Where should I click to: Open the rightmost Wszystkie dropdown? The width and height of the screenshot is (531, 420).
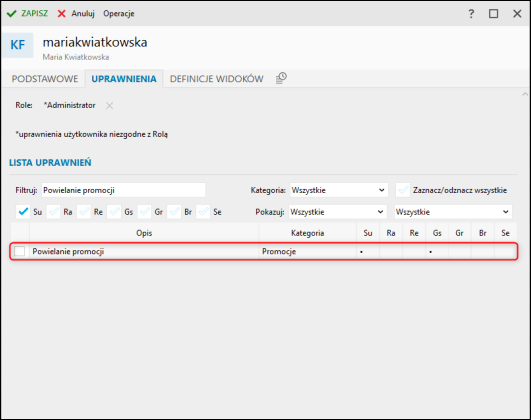click(453, 212)
